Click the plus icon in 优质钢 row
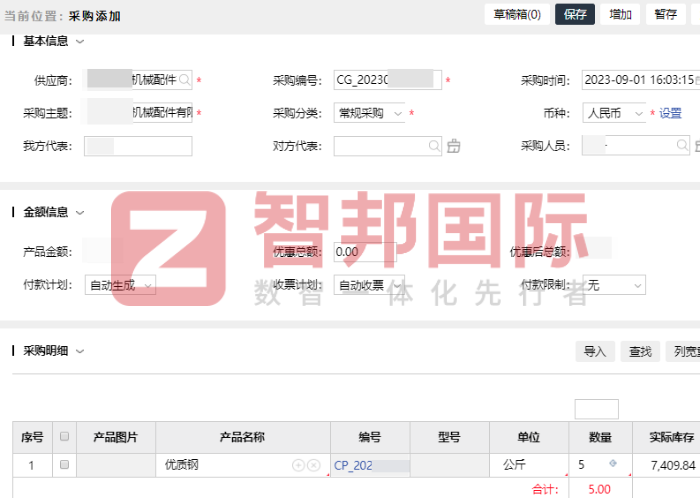The image size is (700, 498). click(298, 465)
